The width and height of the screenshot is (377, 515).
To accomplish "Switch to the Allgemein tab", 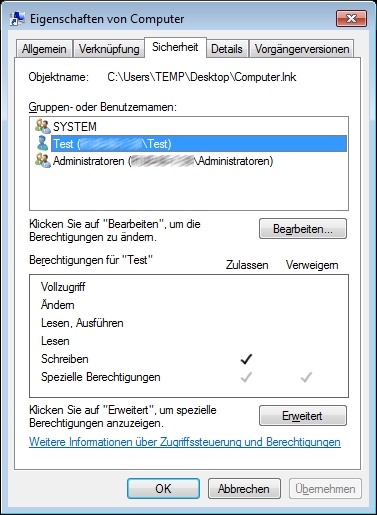I will tap(44, 49).
